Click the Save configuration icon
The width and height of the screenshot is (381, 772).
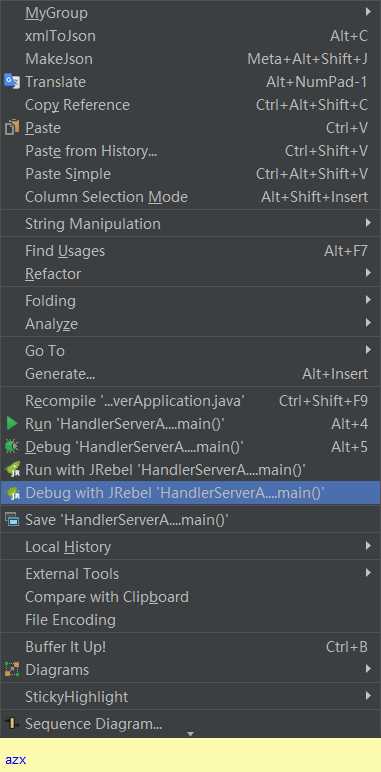tap(12, 519)
